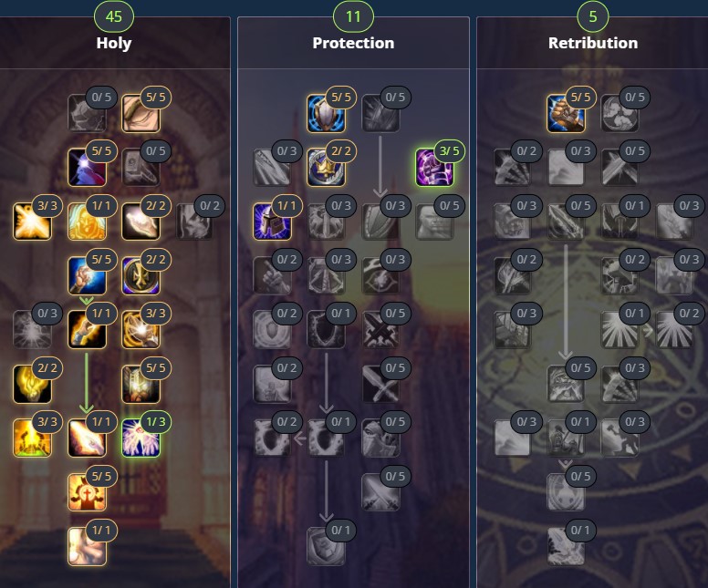The height and width of the screenshot is (588, 708).
Task: Select the unlearned Divine Strength talent 0/5
Action: pos(88,113)
